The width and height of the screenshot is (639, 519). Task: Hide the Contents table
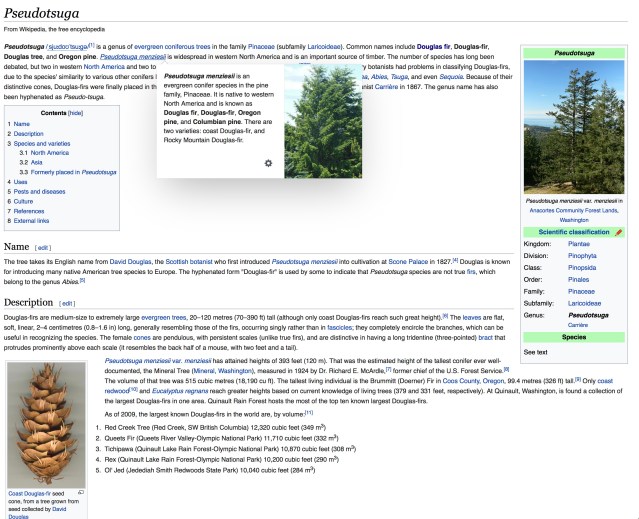pos(76,114)
